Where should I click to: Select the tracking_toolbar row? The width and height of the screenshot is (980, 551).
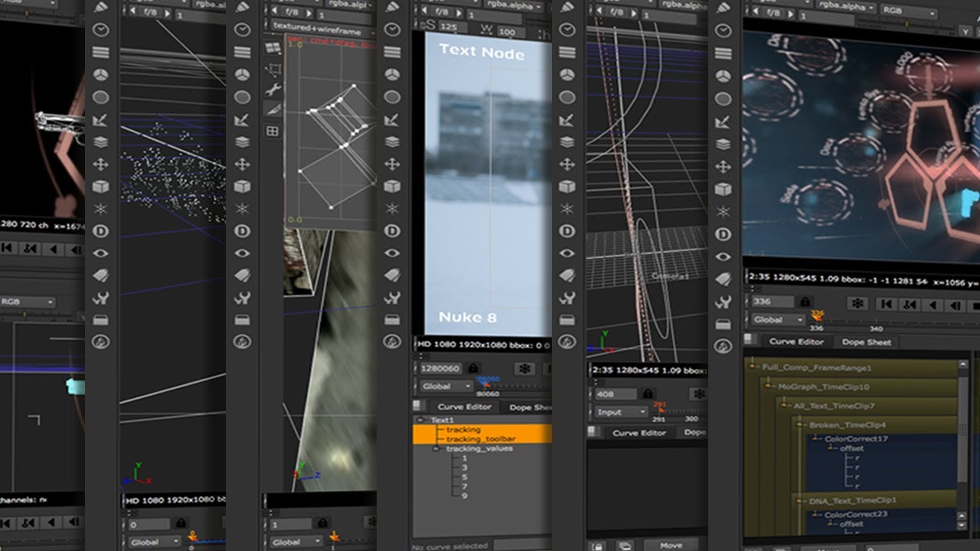482,439
